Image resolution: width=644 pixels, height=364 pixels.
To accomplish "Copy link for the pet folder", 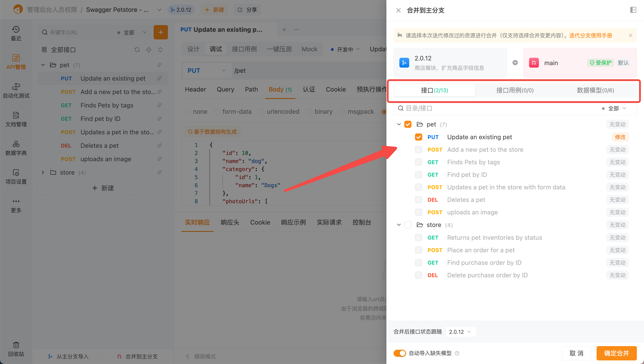I will pyautogui.click(x=159, y=65).
